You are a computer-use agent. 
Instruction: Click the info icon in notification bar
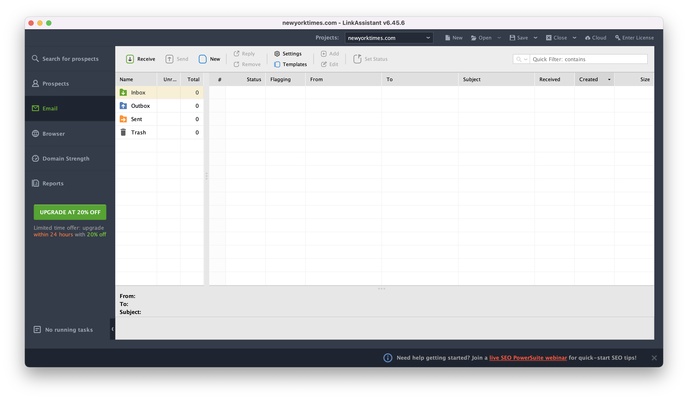point(387,358)
